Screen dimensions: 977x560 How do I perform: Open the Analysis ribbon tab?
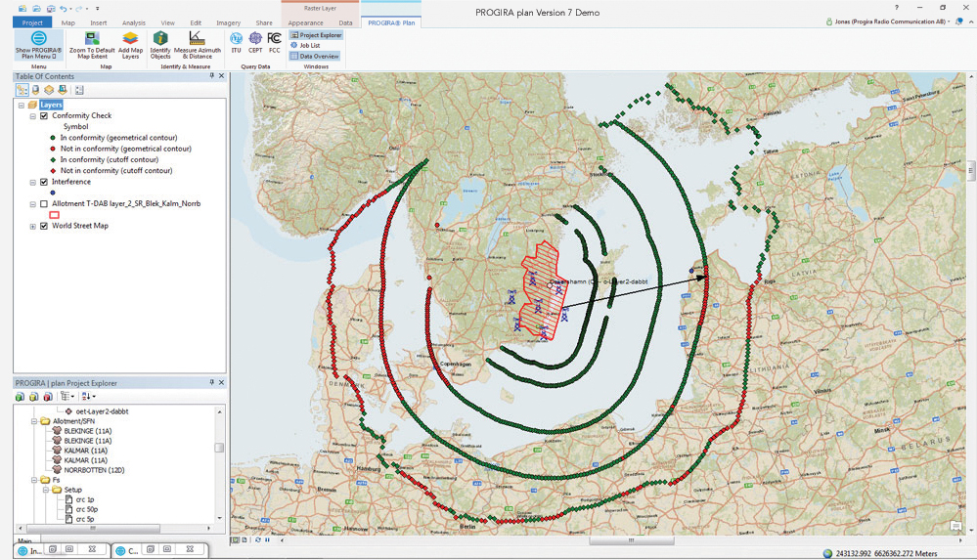click(x=133, y=22)
